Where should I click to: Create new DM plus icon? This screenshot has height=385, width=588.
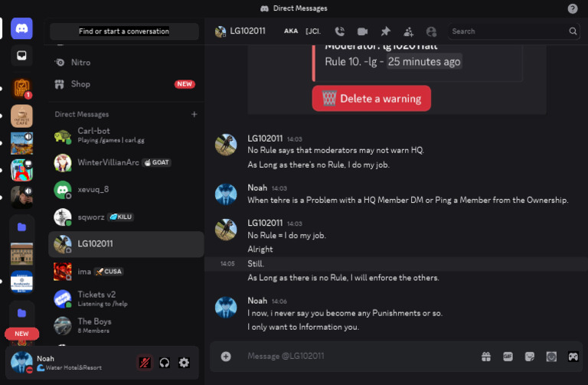tap(194, 114)
